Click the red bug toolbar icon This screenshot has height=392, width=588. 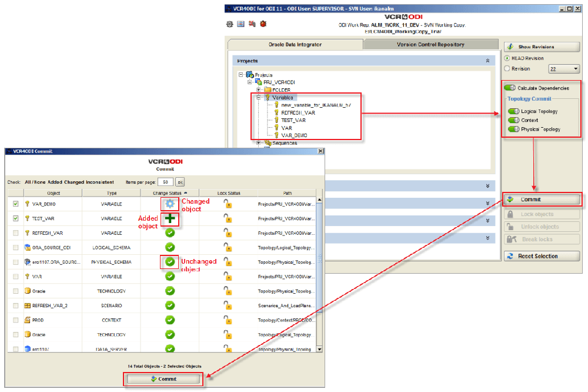click(x=263, y=24)
